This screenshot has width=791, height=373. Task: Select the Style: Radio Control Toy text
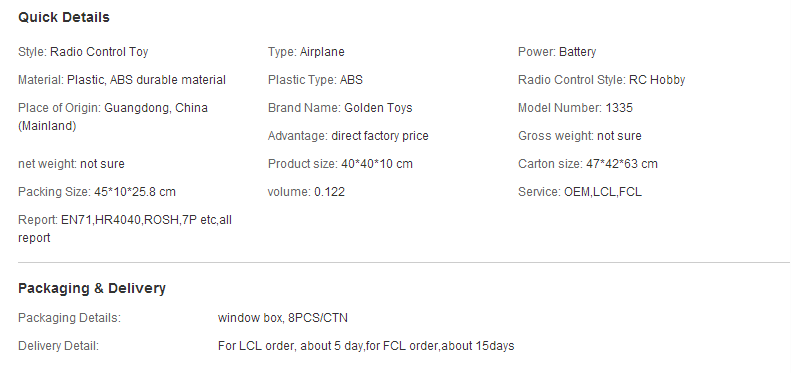click(x=83, y=52)
